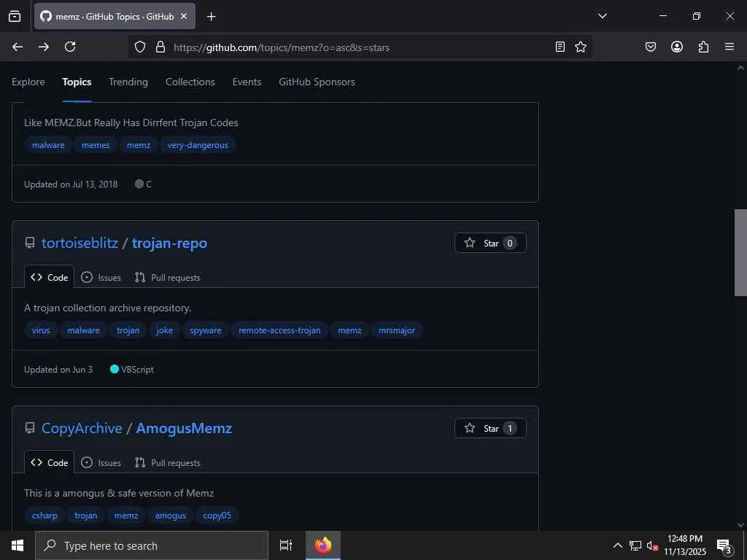Click the Firefox taskbar icon
This screenshot has width=747, height=560.
[323, 545]
